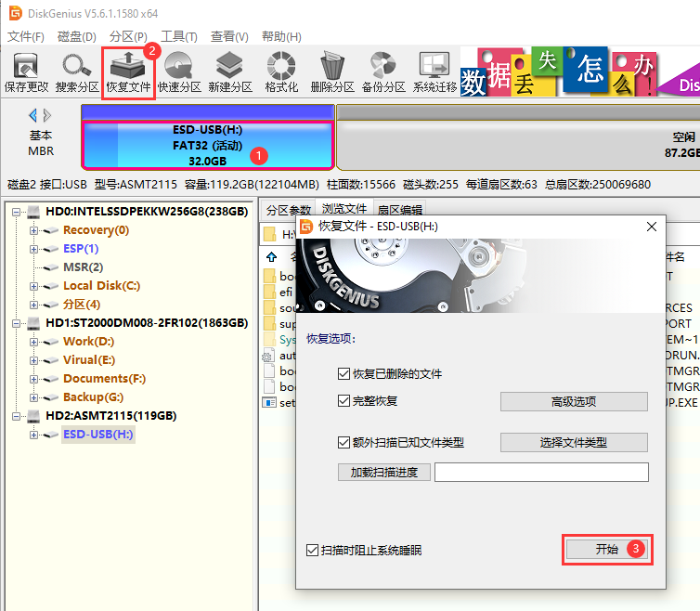This screenshot has height=611, width=700.
Task: Open the 工具(T) menu
Action: pos(179,37)
